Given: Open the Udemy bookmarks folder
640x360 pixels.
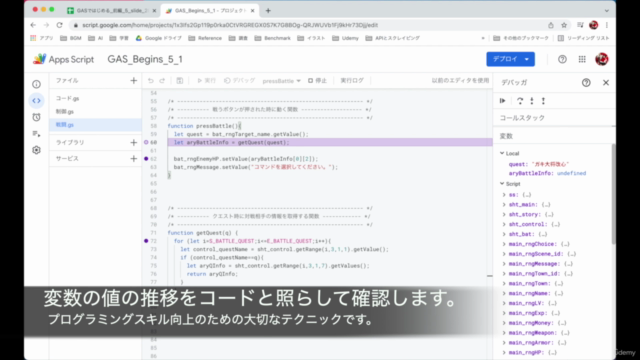Looking at the screenshot, I should coord(345,38).
